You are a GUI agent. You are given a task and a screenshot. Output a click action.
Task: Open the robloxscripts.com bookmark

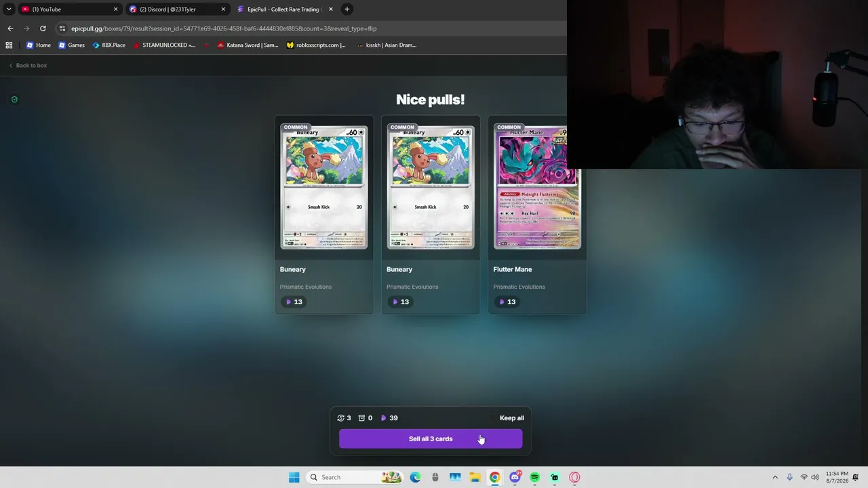pyautogui.click(x=316, y=45)
